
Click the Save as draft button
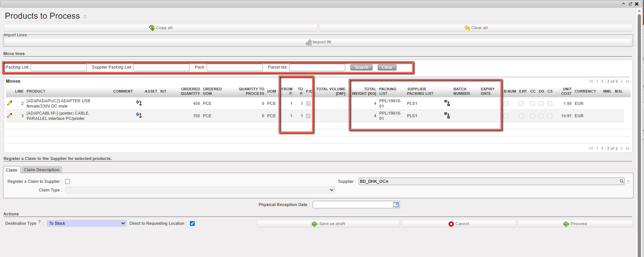coord(328,224)
